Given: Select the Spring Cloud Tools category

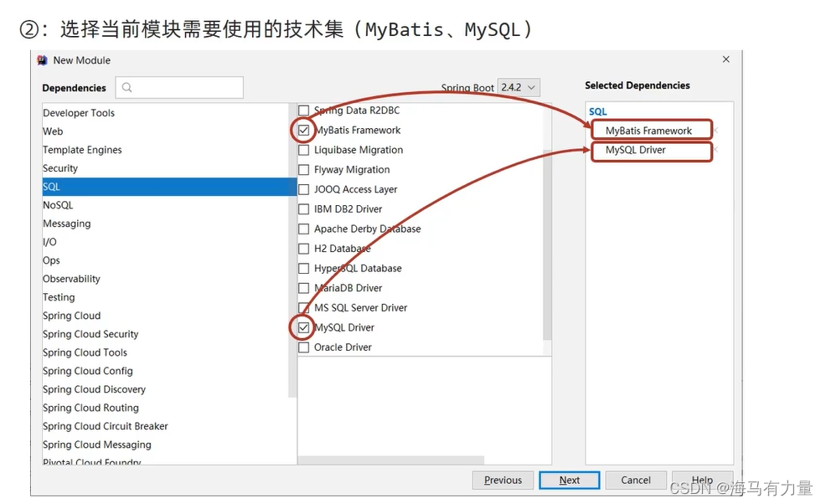Looking at the screenshot, I should [x=165, y=352].
